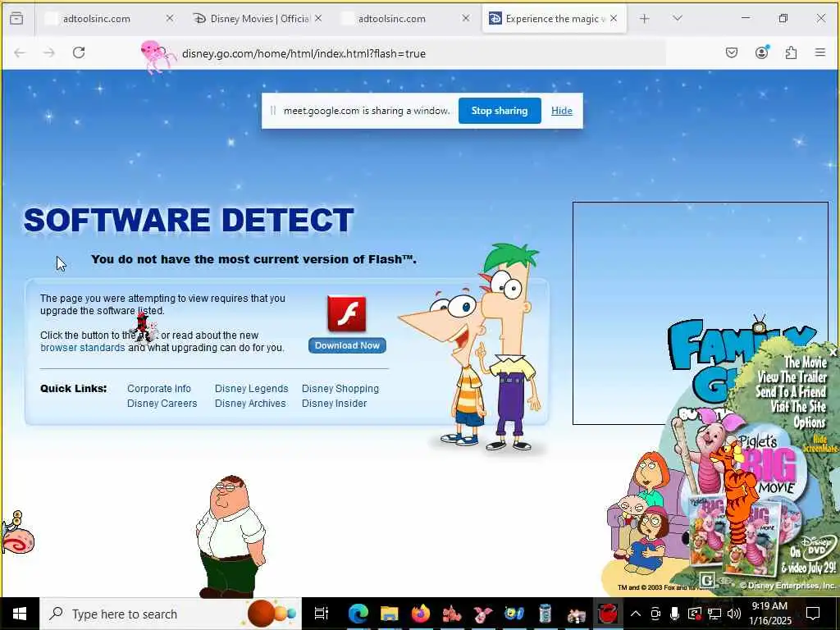Click the Peter Griffin screenmate character
This screenshot has height=630, width=840.
click(231, 536)
